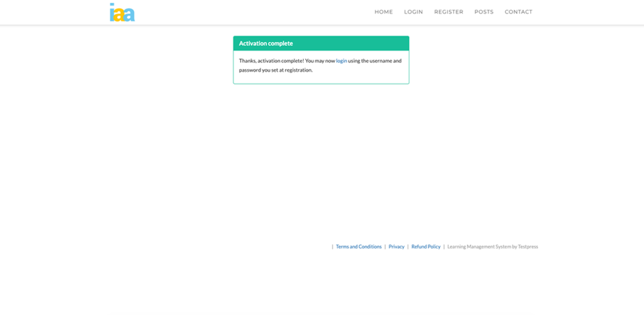Open the CONTACT page from the navbar
Screen dimensions: 644x315
pyautogui.click(x=518, y=12)
